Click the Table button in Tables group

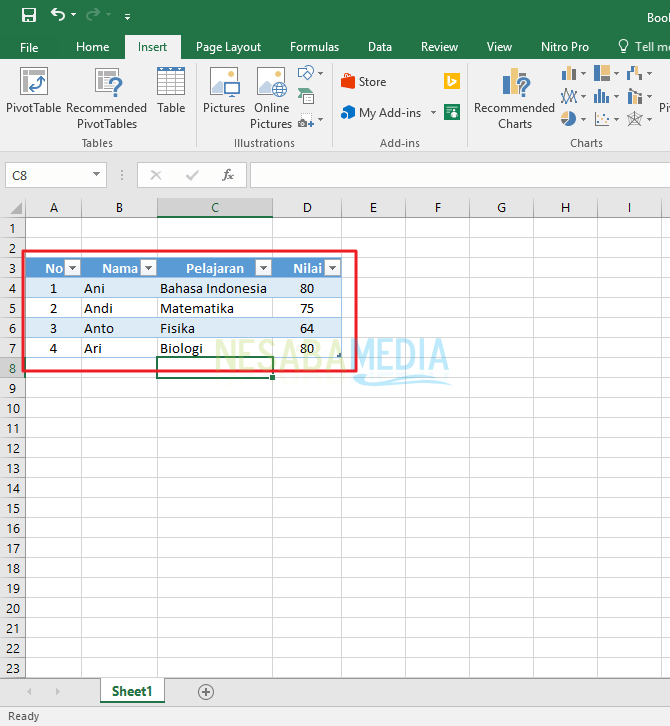click(171, 91)
